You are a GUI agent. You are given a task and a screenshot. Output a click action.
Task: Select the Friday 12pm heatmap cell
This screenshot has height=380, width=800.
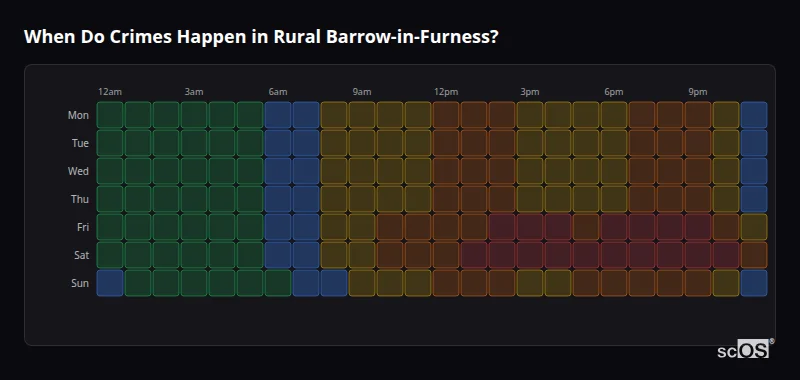(446, 227)
